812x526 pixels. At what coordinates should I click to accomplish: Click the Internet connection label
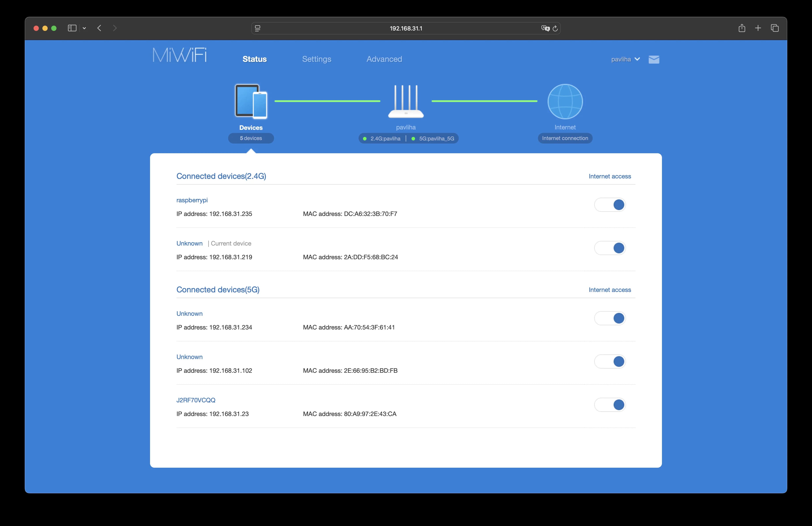565,138
